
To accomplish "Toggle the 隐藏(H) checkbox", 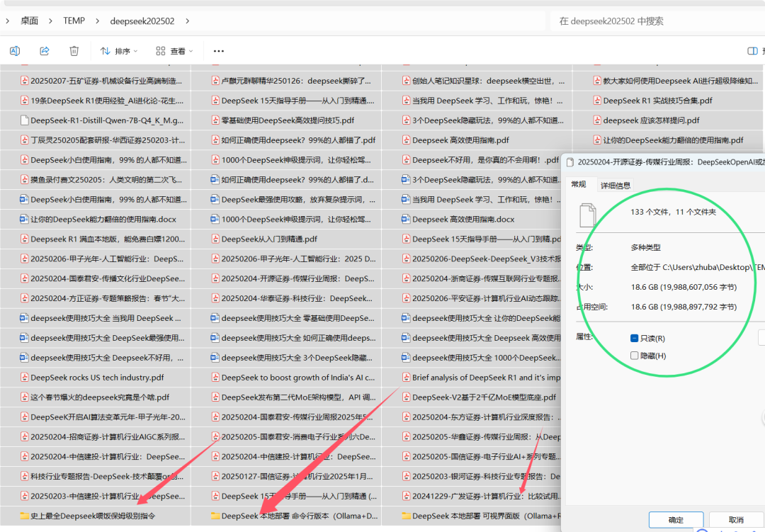I will point(634,356).
